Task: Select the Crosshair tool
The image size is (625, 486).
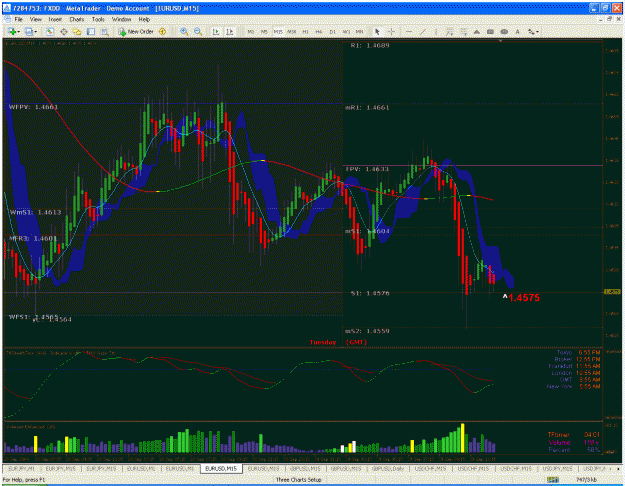Action: click(391, 31)
